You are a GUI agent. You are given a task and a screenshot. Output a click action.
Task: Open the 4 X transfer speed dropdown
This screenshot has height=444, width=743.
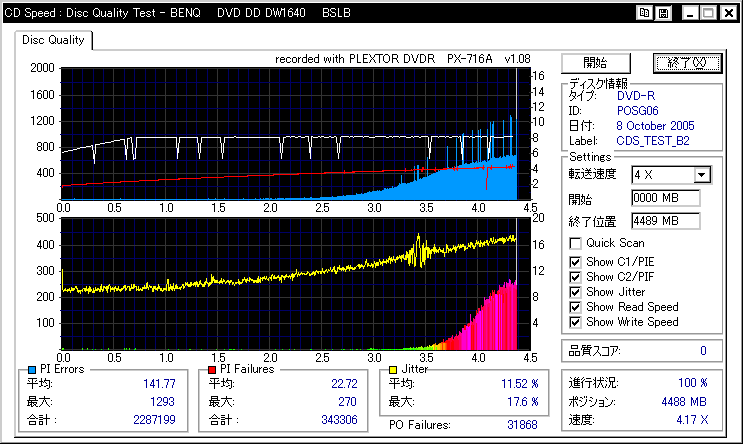tap(702, 175)
